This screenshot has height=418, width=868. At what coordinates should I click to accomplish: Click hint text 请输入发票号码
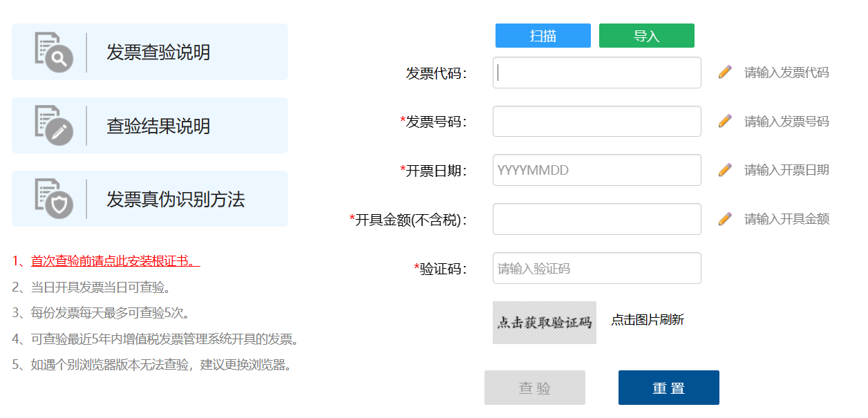point(786,122)
